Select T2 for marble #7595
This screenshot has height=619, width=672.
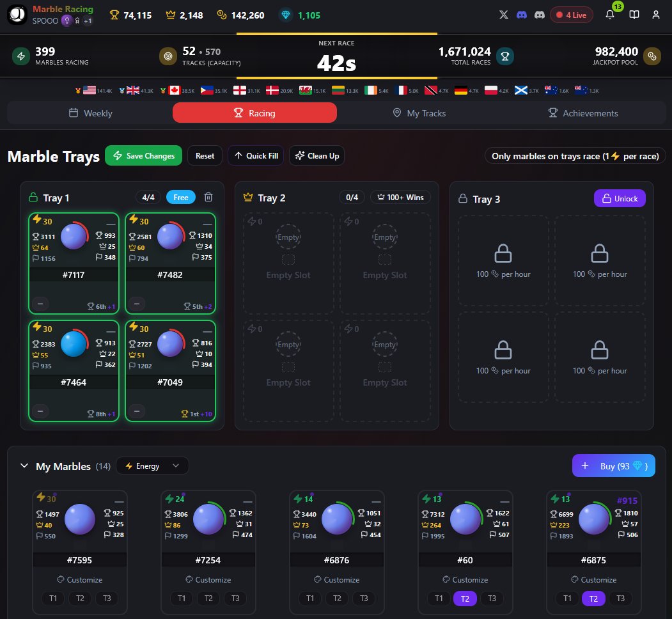pos(80,598)
